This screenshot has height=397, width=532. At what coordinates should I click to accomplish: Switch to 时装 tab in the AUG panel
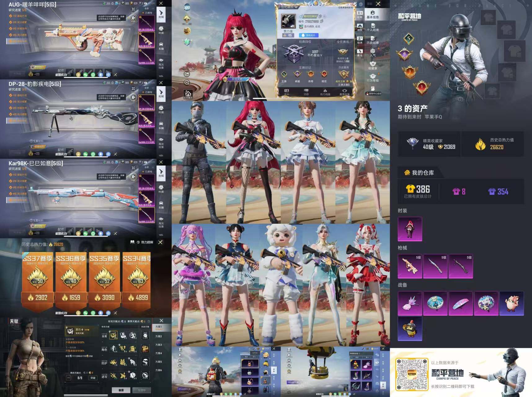(x=161, y=30)
